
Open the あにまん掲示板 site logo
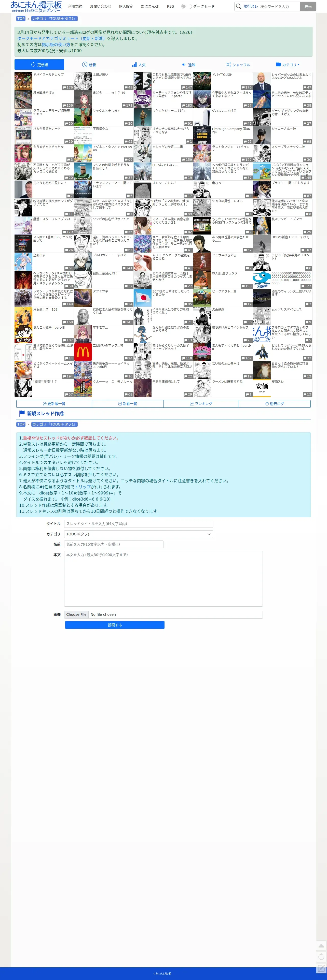click(x=36, y=6)
